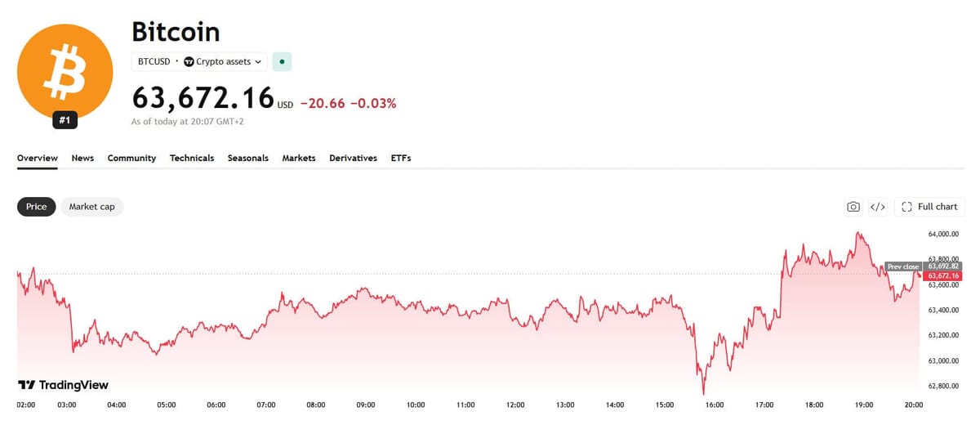This screenshot has width=980, height=425.
Task: Click the Full chart expand icon
Action: (x=906, y=207)
